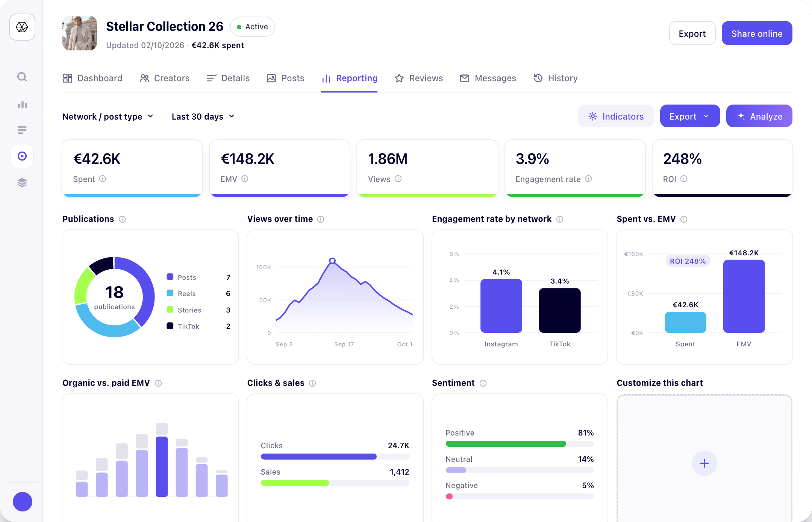The height and width of the screenshot is (522, 812).
Task: Click the highlighted tallest Organic vs paid bar
Action: pyautogui.click(x=162, y=466)
